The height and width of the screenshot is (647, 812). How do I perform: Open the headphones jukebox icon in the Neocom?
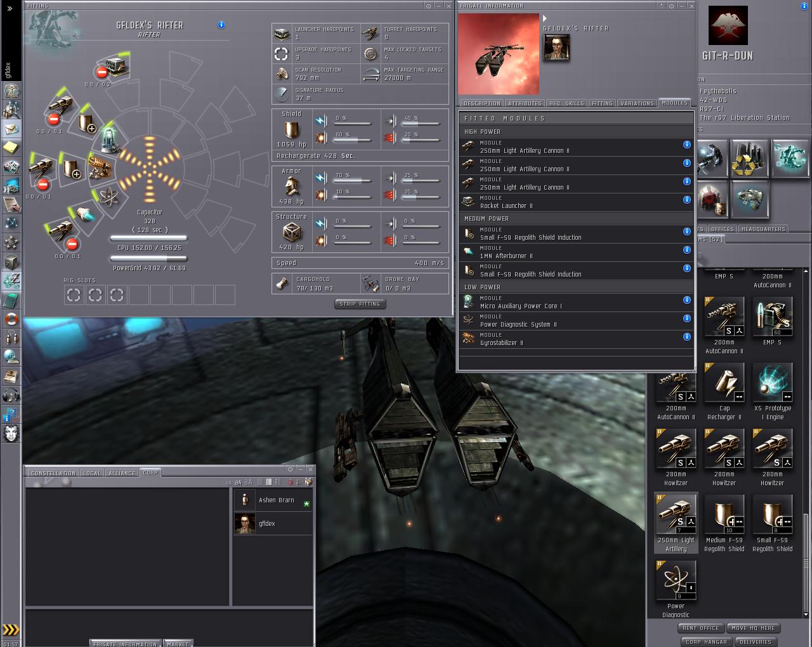point(11,395)
